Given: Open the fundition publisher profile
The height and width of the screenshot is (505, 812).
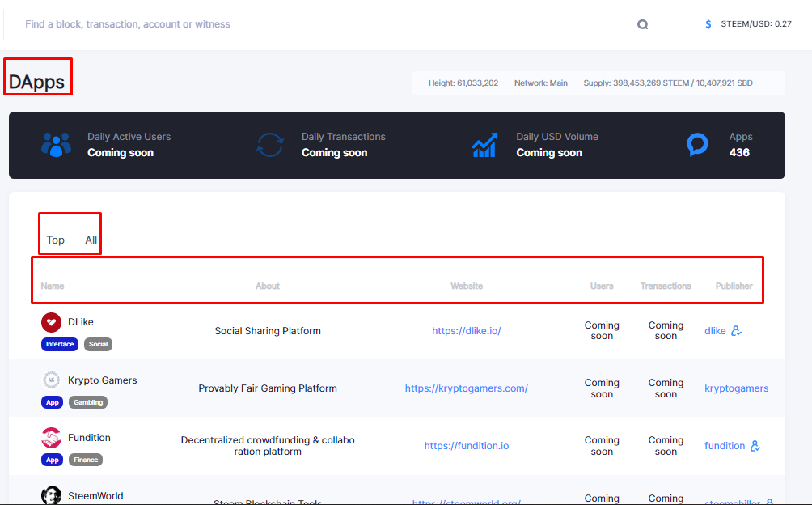Looking at the screenshot, I should 725,445.
